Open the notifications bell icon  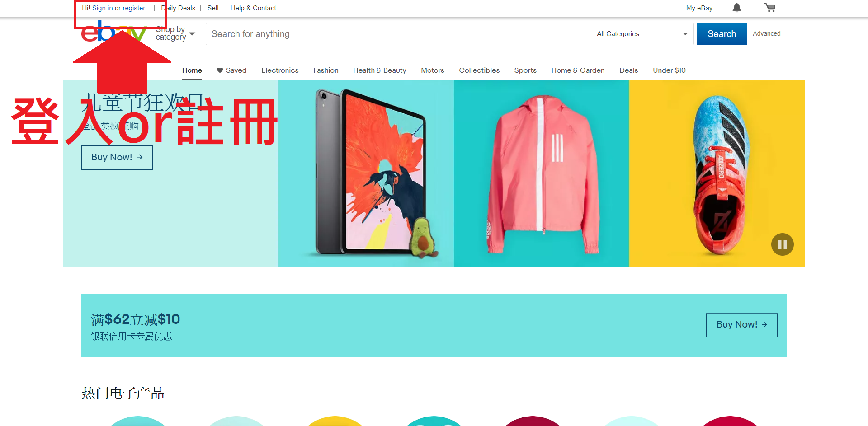(736, 8)
